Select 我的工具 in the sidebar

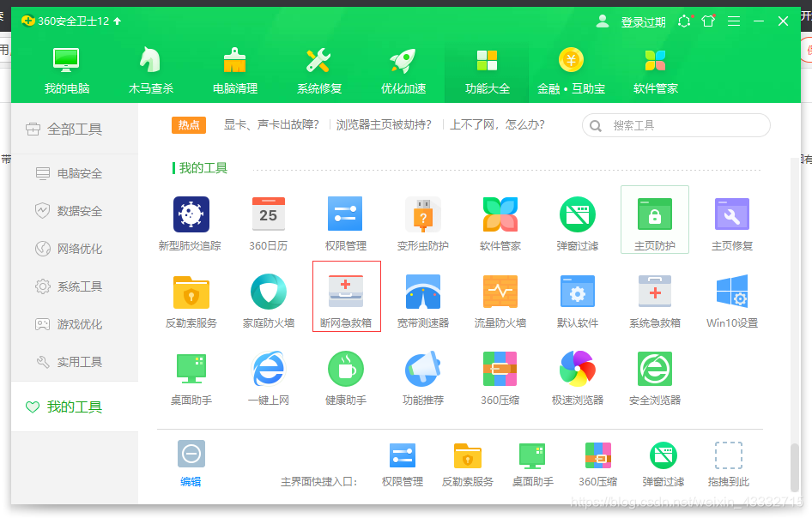75,407
